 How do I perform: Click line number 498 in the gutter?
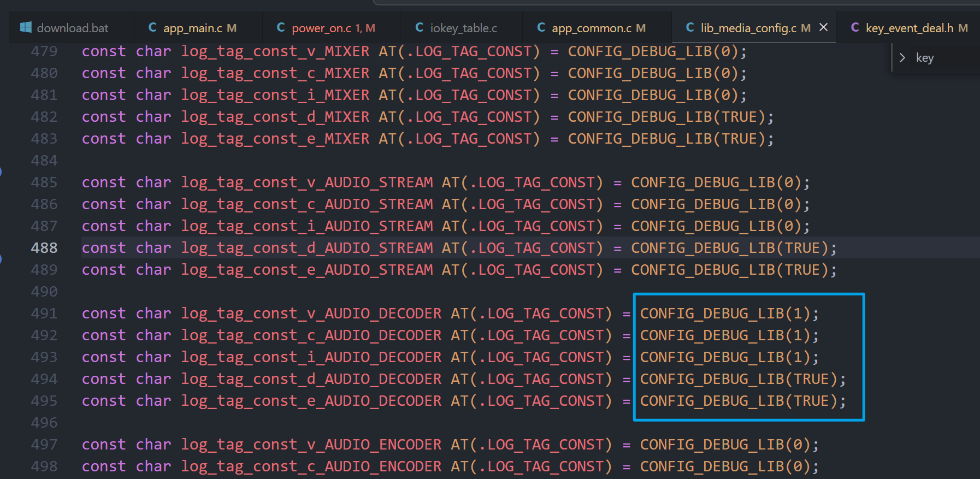(44, 466)
